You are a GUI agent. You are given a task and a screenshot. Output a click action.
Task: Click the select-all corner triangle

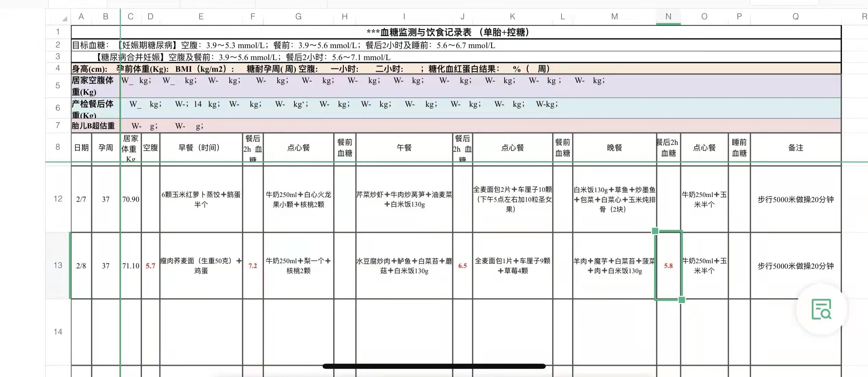[64, 18]
